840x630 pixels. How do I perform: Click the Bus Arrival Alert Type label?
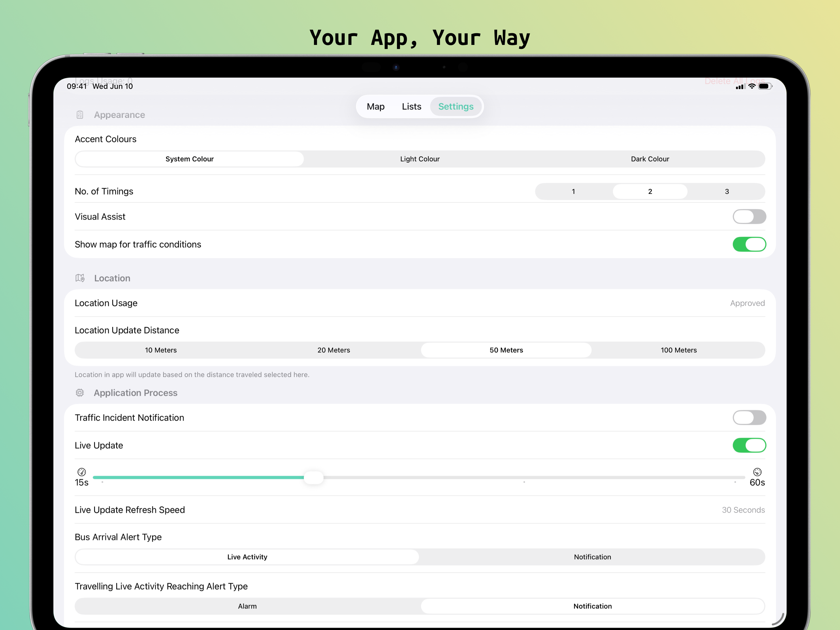[x=118, y=537]
